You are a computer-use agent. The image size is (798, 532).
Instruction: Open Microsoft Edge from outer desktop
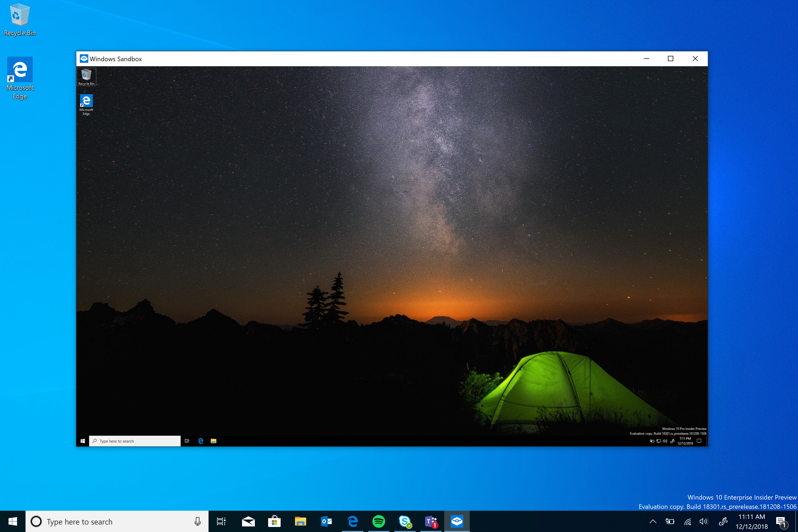(x=20, y=78)
